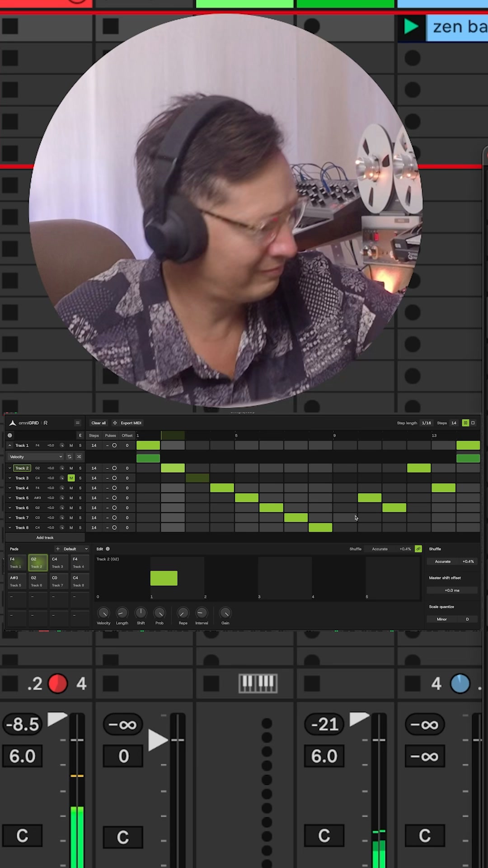Open the omniGRID hamburger menu
488x868 pixels.
(x=78, y=423)
